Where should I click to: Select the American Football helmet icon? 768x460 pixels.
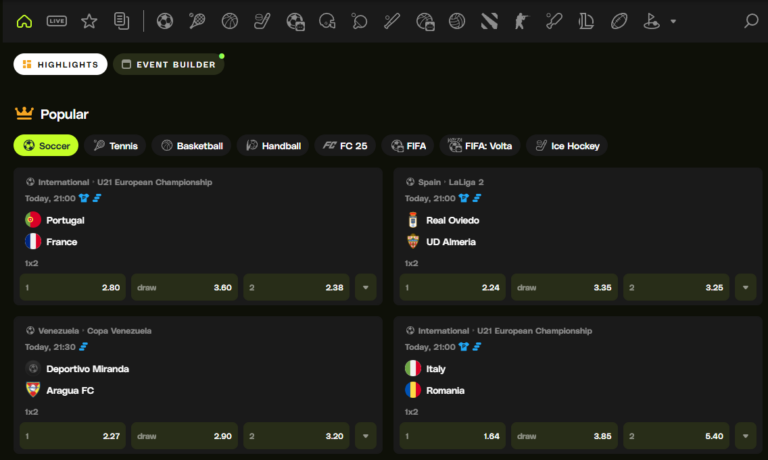click(327, 21)
